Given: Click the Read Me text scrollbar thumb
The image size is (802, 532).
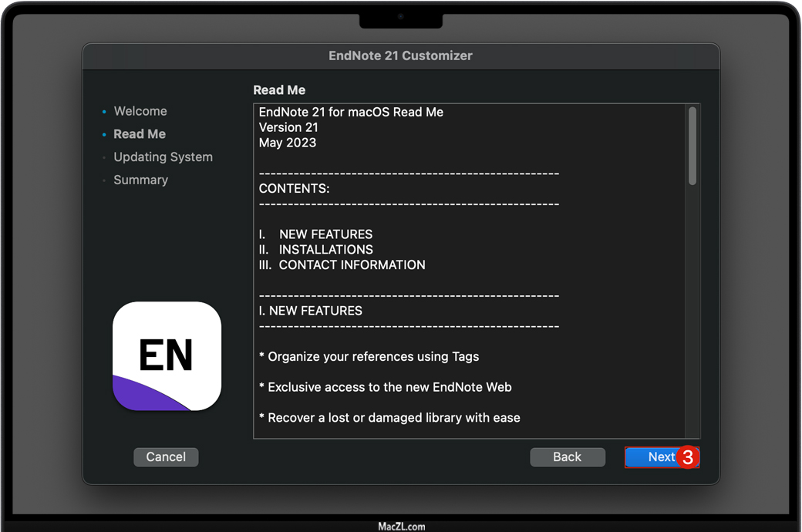Looking at the screenshot, I should 692,145.
